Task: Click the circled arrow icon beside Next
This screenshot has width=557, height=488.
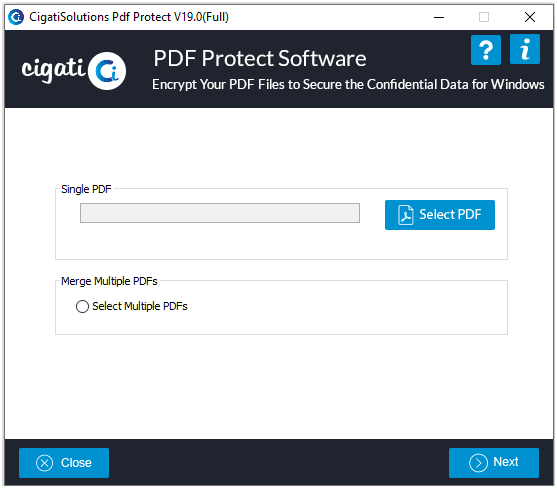Action: coord(478,463)
